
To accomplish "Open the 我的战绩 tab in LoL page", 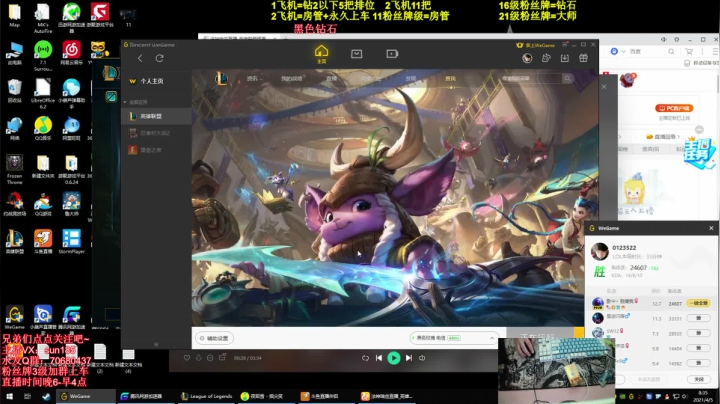I will [x=292, y=79].
